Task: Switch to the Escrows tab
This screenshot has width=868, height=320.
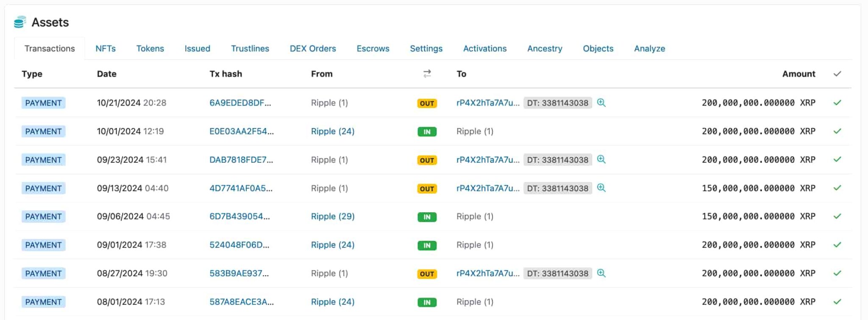Action: 373,49
